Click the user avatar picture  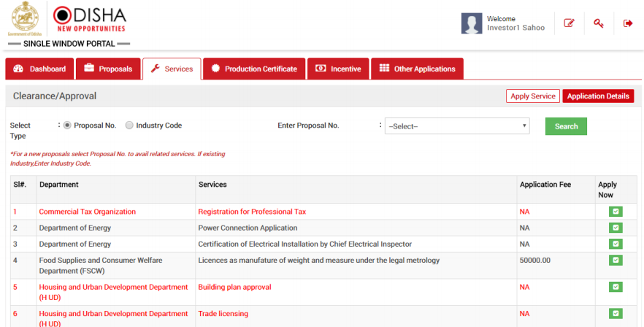[x=472, y=23]
